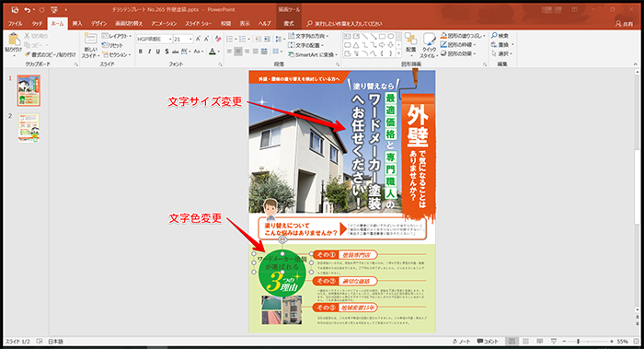Screen dimensions: 644x349
Task: Select the triangle shape in gallery
Action: click(x=356, y=45)
